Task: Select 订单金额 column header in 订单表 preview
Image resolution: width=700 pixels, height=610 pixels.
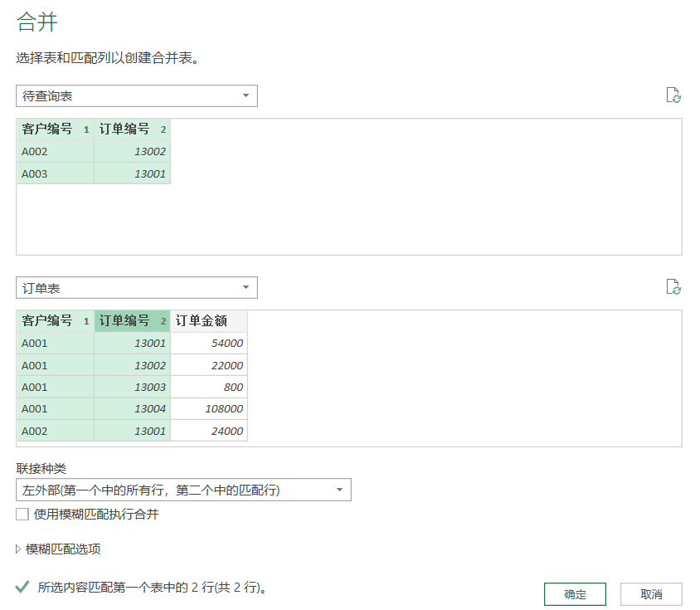Action: click(209, 321)
